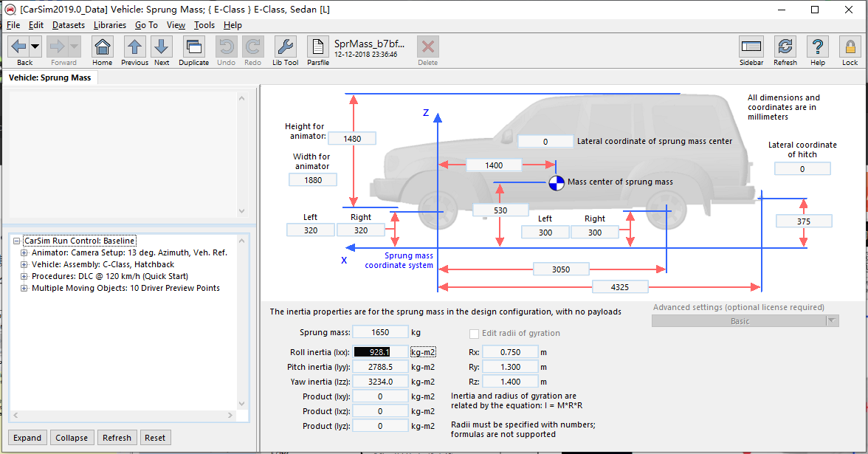Expand Vehicle: Assembly C-Class Hatchback node
868x454 pixels.
[x=24, y=264]
